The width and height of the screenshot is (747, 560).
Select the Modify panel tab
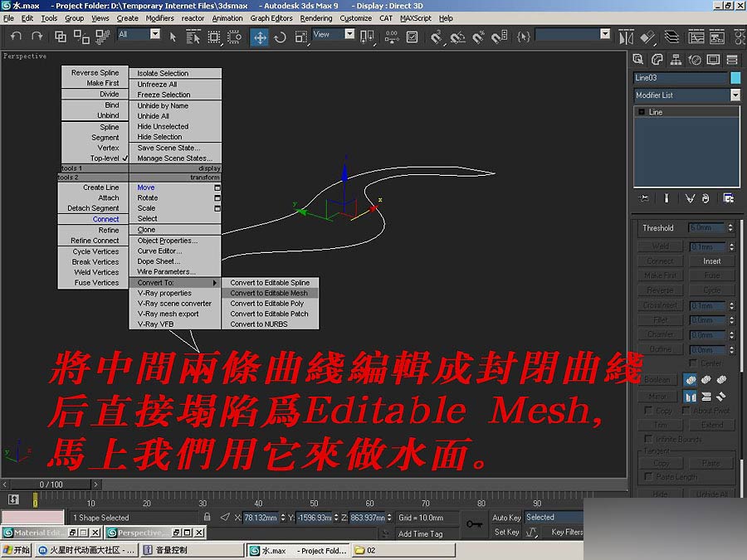[x=657, y=60]
